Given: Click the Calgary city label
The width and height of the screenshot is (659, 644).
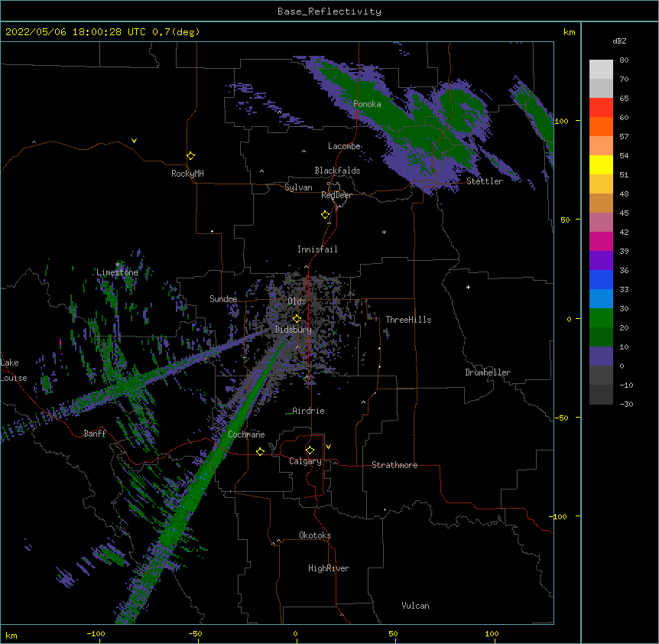Looking at the screenshot, I should [x=305, y=461].
